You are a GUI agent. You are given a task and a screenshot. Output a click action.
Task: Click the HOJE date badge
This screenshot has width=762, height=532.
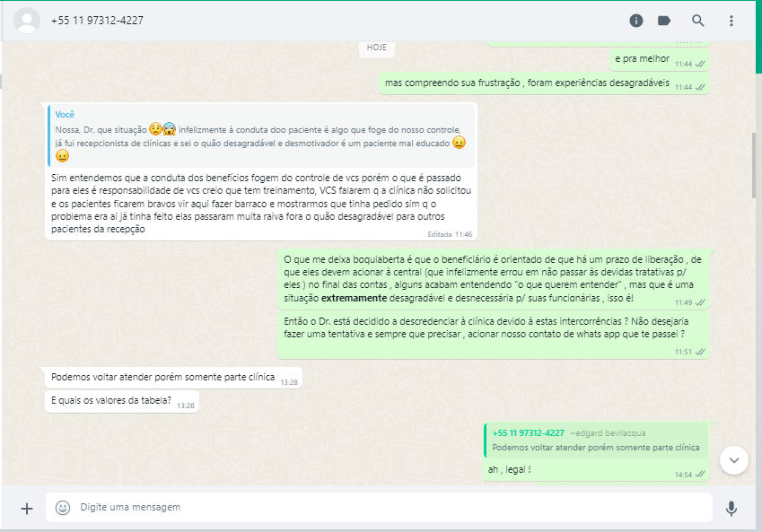(x=377, y=48)
